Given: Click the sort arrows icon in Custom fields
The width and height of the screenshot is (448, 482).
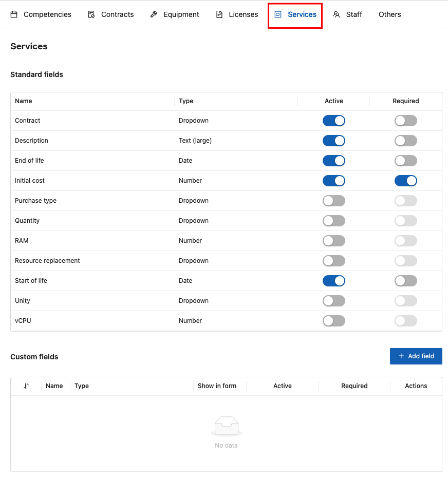Looking at the screenshot, I should pyautogui.click(x=26, y=386).
